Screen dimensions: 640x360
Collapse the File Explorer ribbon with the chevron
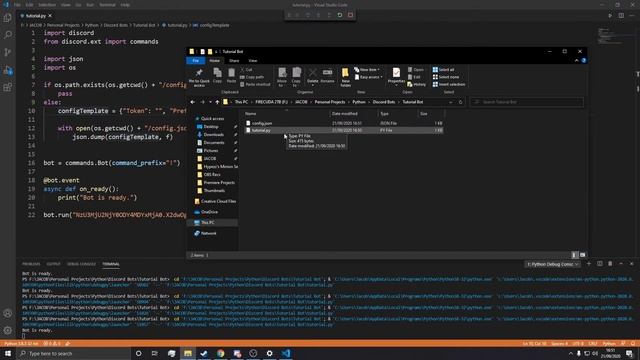(x=576, y=60)
